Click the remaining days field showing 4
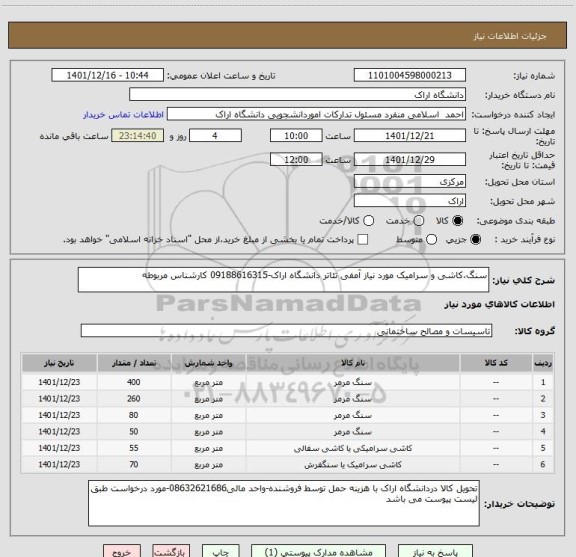Screen dimensions: 576x557 215,136
